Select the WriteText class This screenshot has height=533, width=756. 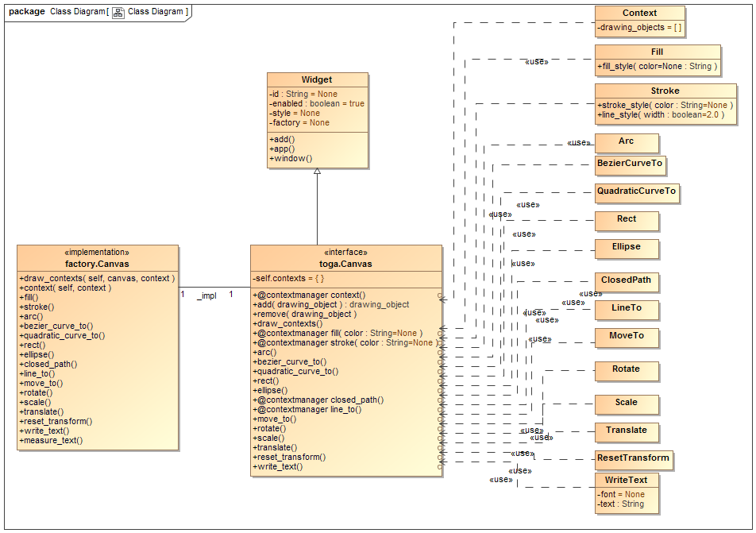click(x=627, y=480)
